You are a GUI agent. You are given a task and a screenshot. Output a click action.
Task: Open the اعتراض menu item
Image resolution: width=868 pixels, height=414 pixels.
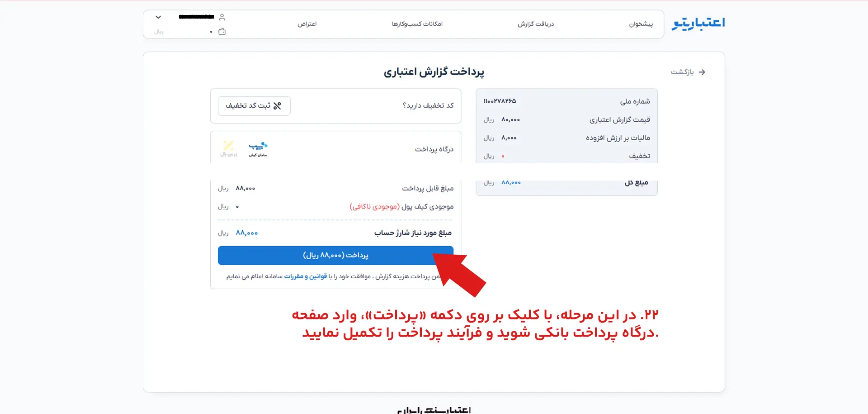click(307, 24)
